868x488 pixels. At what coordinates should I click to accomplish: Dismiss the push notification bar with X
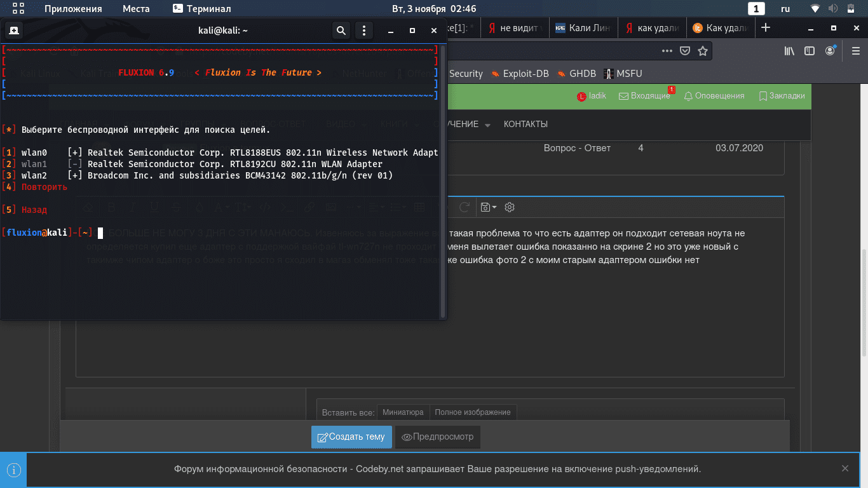(x=845, y=468)
